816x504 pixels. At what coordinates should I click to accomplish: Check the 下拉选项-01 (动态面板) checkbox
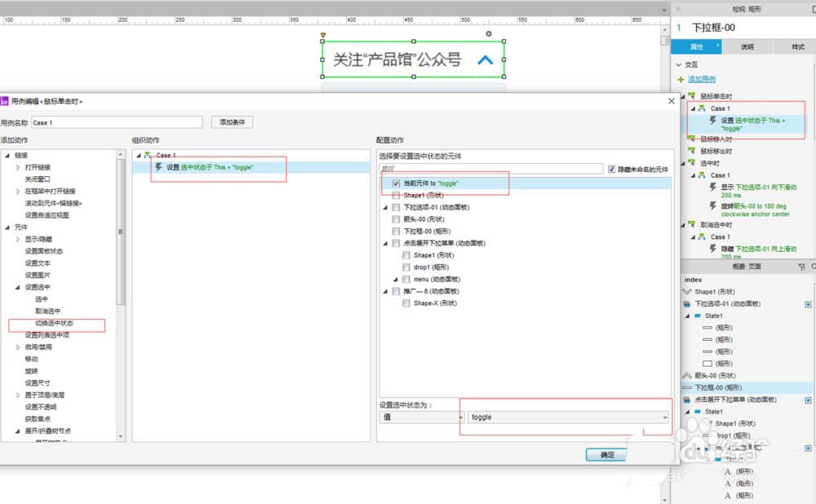point(396,207)
